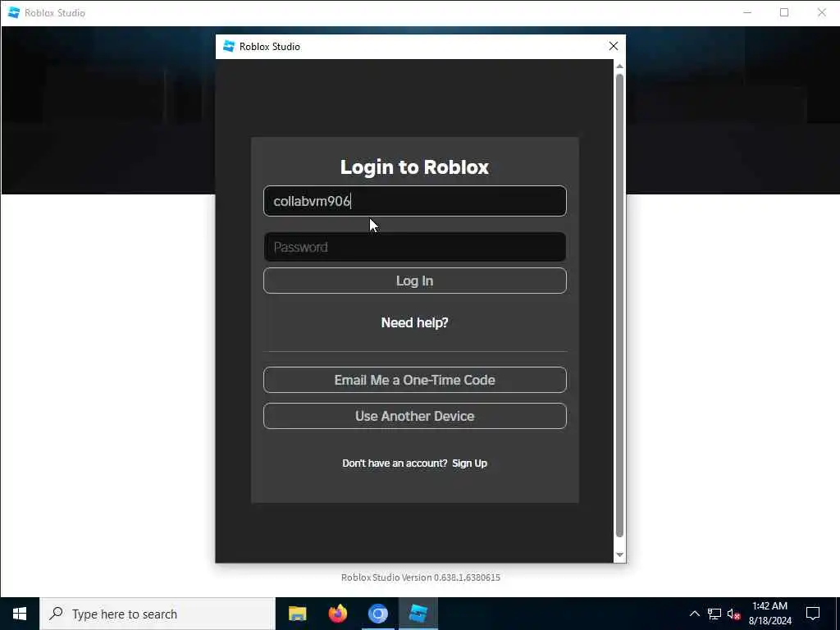Screen dimensions: 840x630
Task: Open the clock showing 1:42 AM
Action: (769, 614)
